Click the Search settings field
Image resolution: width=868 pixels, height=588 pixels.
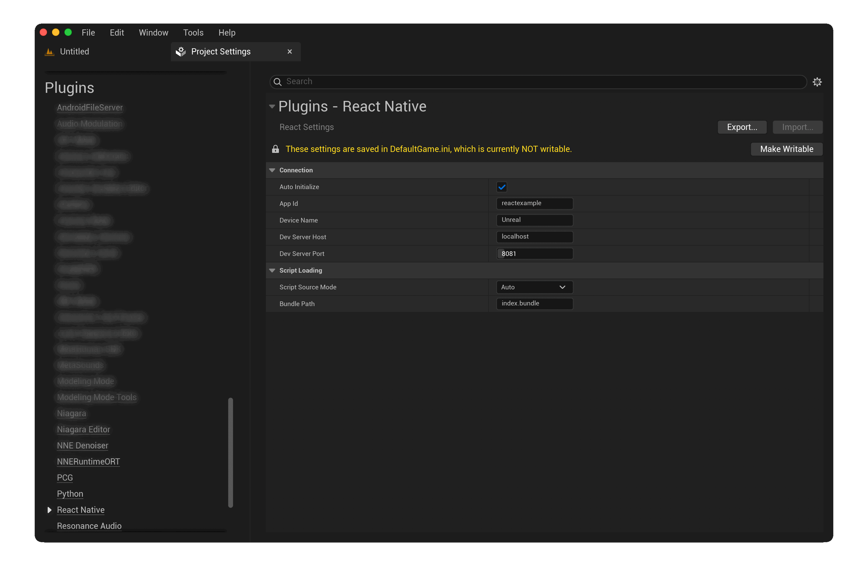coord(538,82)
